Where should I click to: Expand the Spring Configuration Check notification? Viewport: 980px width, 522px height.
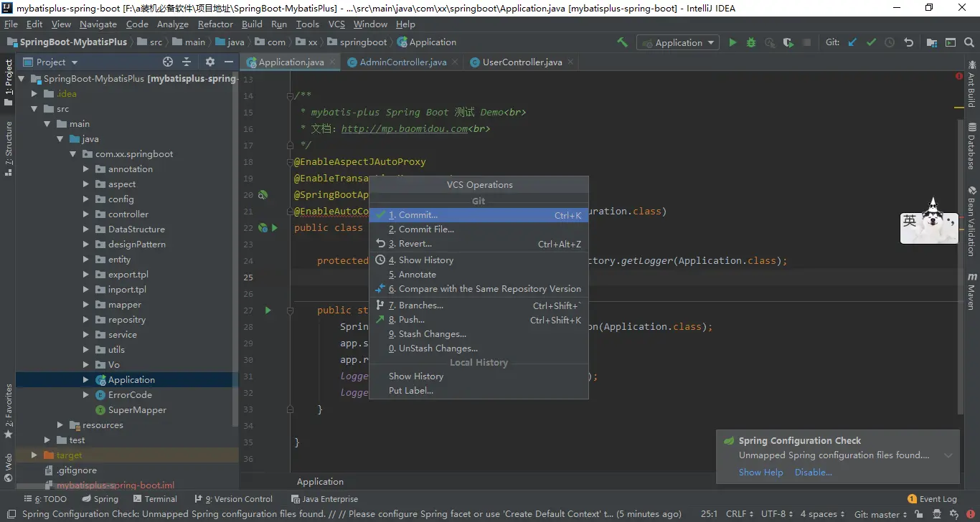tap(948, 456)
